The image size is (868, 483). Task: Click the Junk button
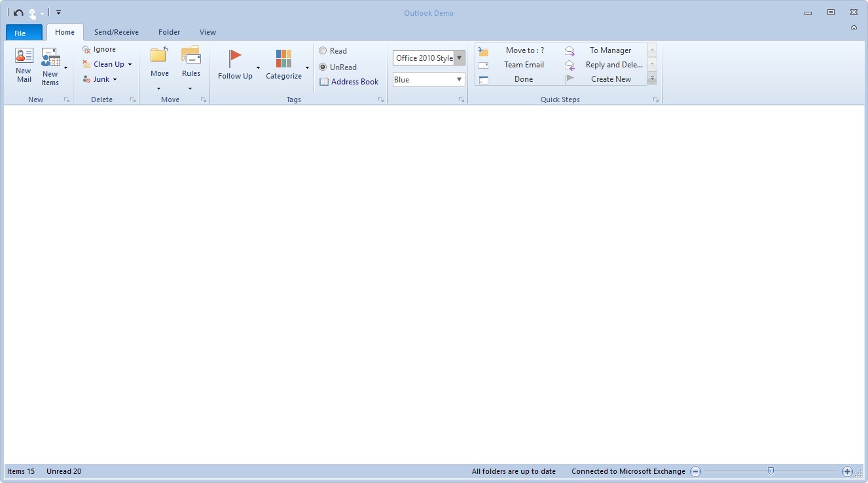coord(96,79)
